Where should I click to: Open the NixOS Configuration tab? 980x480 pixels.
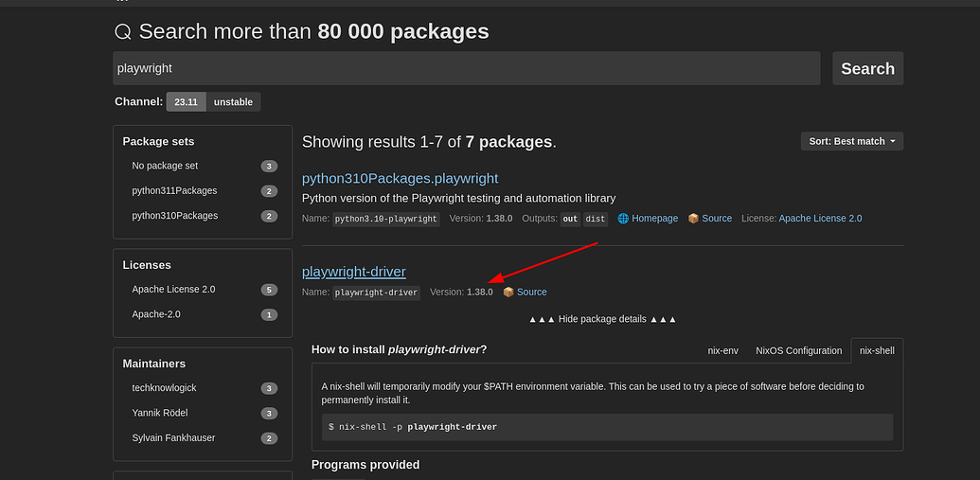click(799, 350)
